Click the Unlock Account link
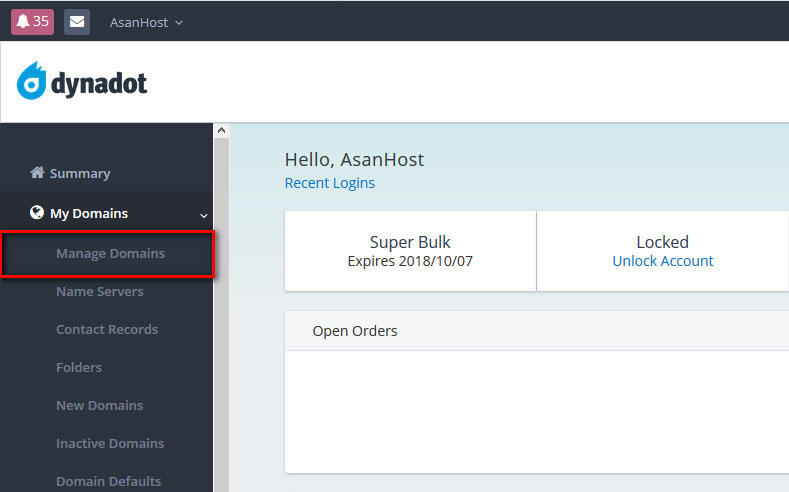 (662, 261)
